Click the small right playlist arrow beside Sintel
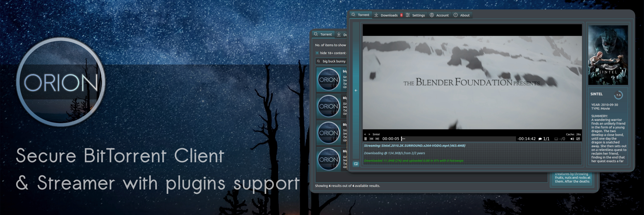The image size is (644, 215). (370, 134)
